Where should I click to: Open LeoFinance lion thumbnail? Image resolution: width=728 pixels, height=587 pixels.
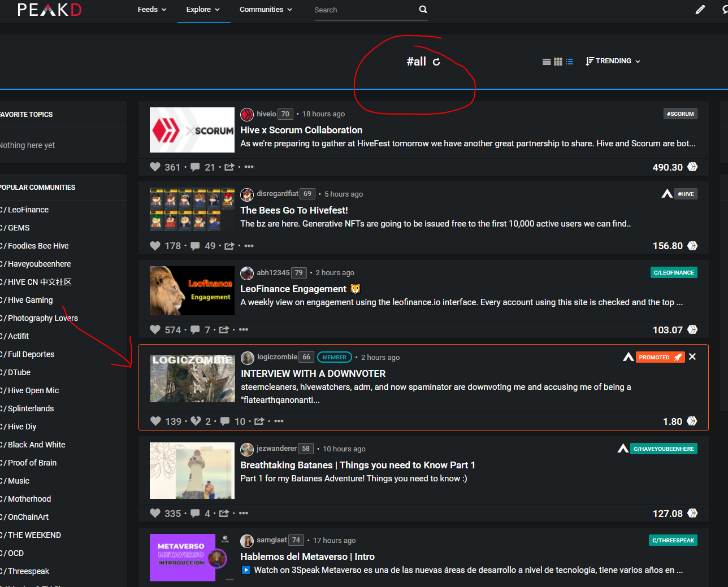click(192, 290)
